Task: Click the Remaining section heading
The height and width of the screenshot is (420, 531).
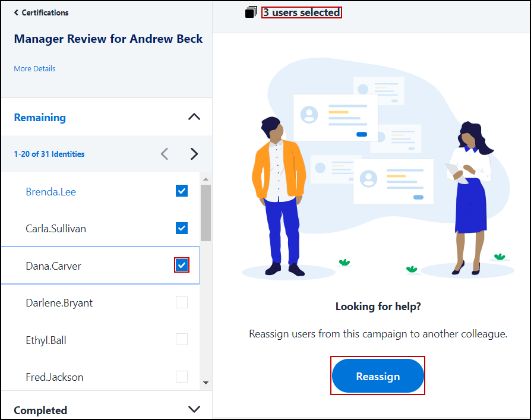Action: [x=40, y=118]
